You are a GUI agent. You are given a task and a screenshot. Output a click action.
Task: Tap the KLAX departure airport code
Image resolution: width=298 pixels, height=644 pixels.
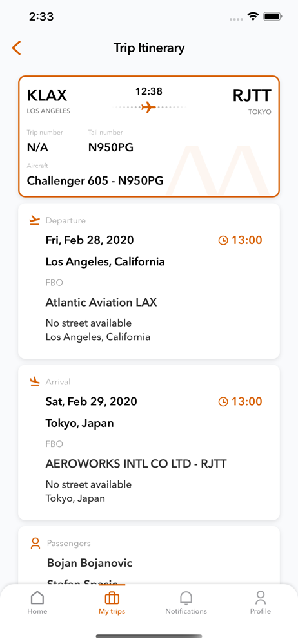click(x=47, y=95)
